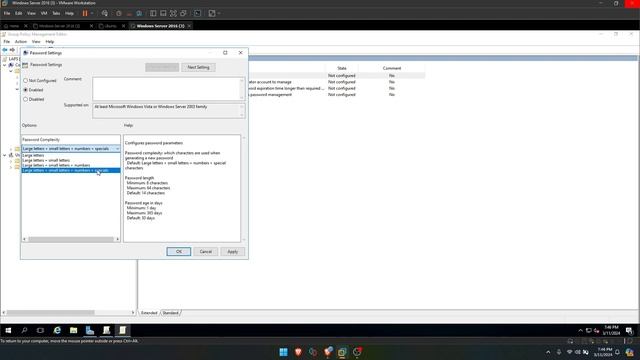Open Task View on the guest taskbar

40,330
